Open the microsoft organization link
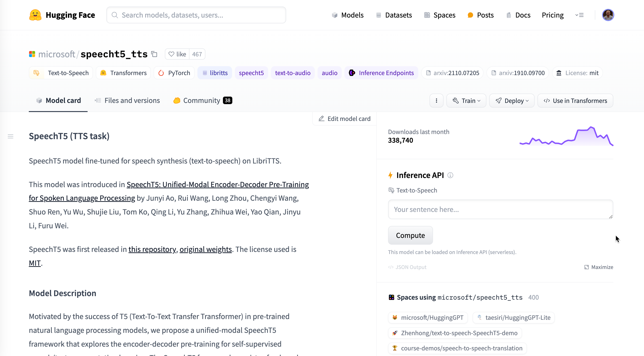 tap(56, 54)
